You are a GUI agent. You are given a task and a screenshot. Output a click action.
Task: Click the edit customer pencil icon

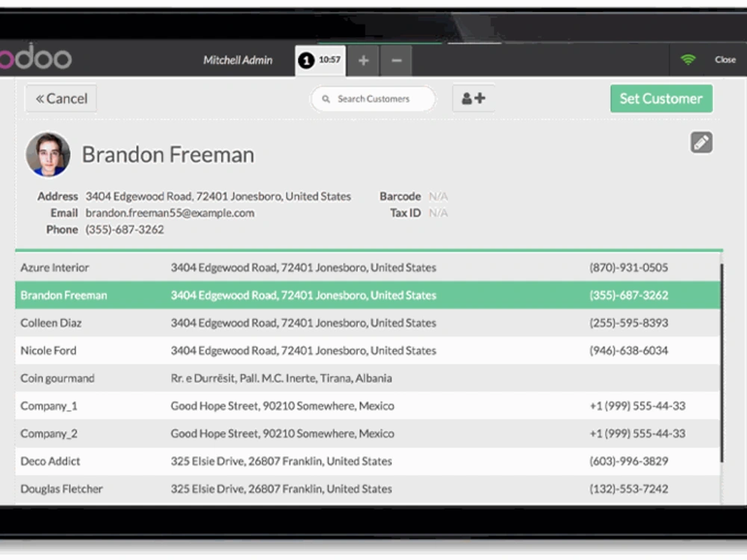[x=701, y=143]
